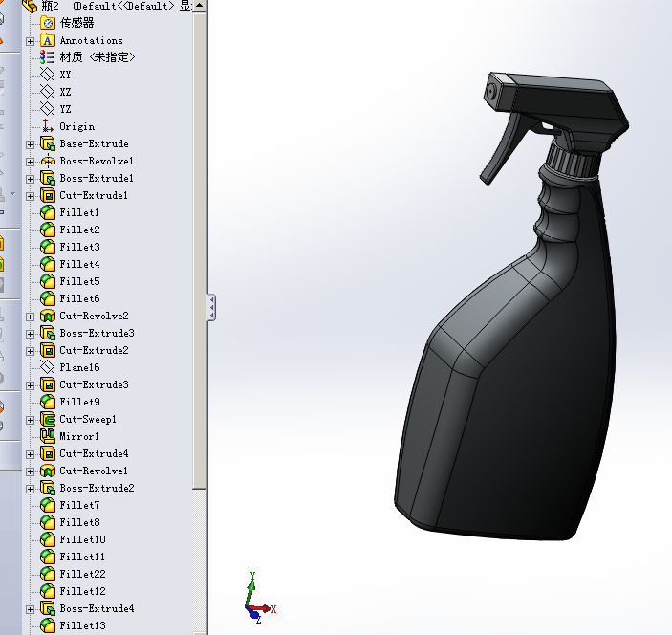Click the Origin icon
672x635 pixels.
coord(48,126)
